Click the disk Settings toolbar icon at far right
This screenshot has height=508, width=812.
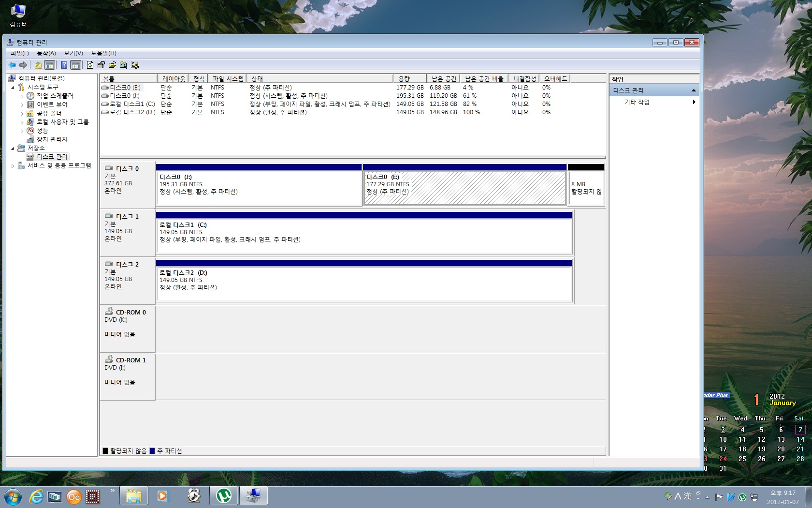135,65
